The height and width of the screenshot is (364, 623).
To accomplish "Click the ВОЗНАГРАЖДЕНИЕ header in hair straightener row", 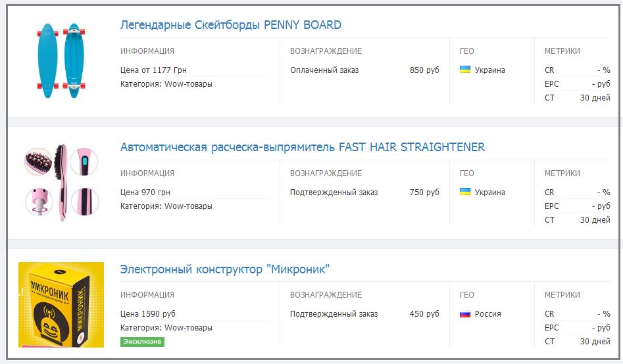I will [x=326, y=173].
